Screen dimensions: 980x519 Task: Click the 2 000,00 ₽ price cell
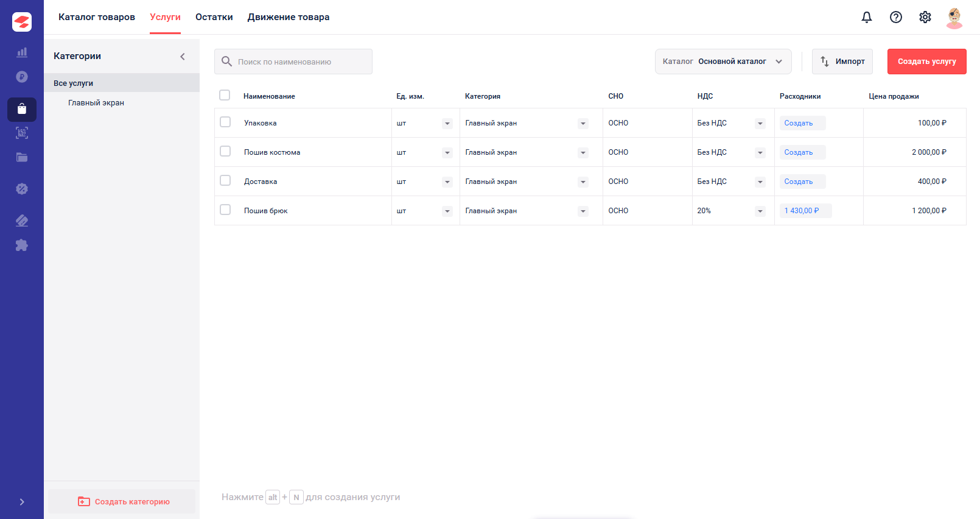915,152
